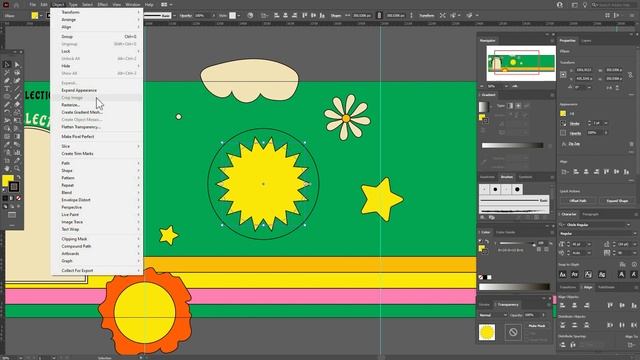640x360 pixels.
Task: Click the Make Mask button
Action: (x=537, y=326)
